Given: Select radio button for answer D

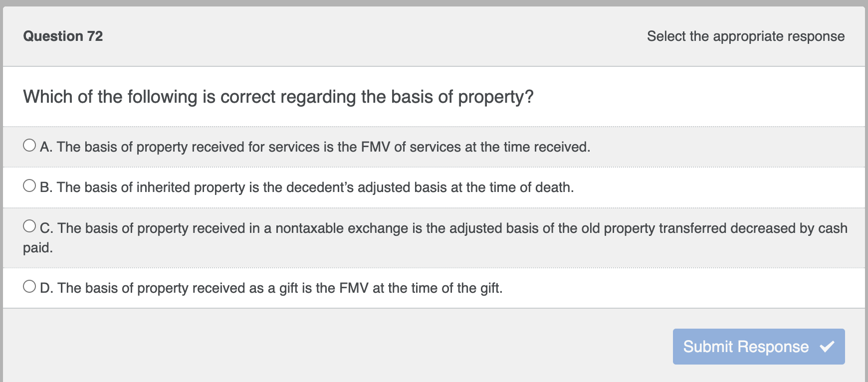Looking at the screenshot, I should point(29,286).
